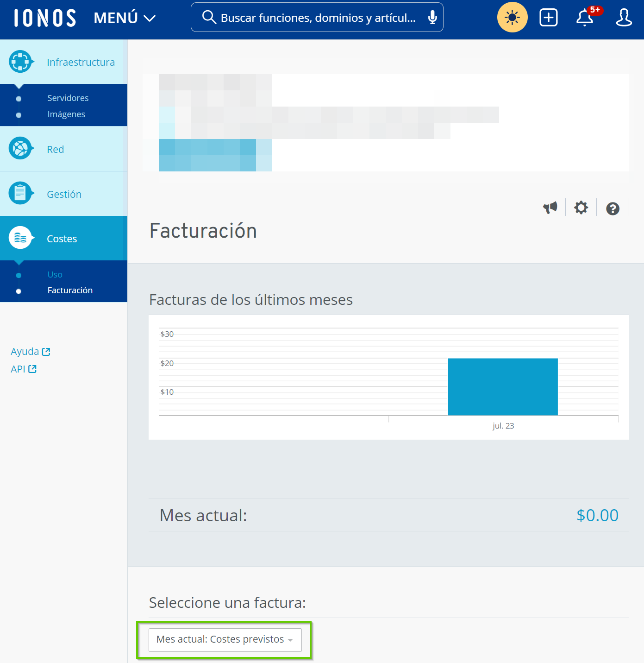Screen dimensions: 644x663
Task: Open the settings gear icon
Action: (581, 208)
